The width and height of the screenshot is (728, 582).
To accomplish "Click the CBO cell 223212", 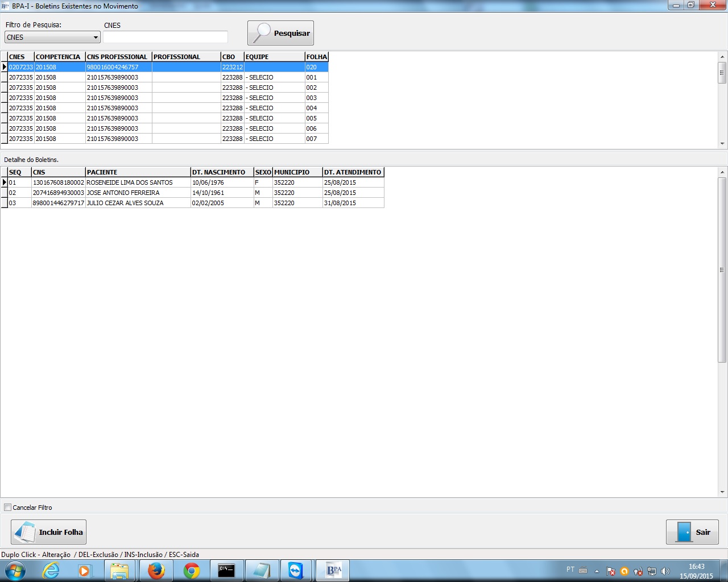I will coord(233,67).
